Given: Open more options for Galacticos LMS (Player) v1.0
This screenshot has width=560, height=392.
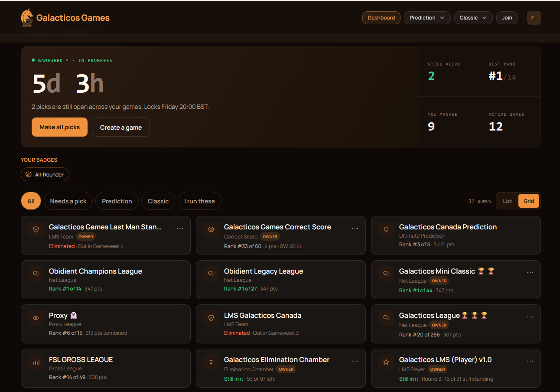Looking at the screenshot, I should [530, 361].
